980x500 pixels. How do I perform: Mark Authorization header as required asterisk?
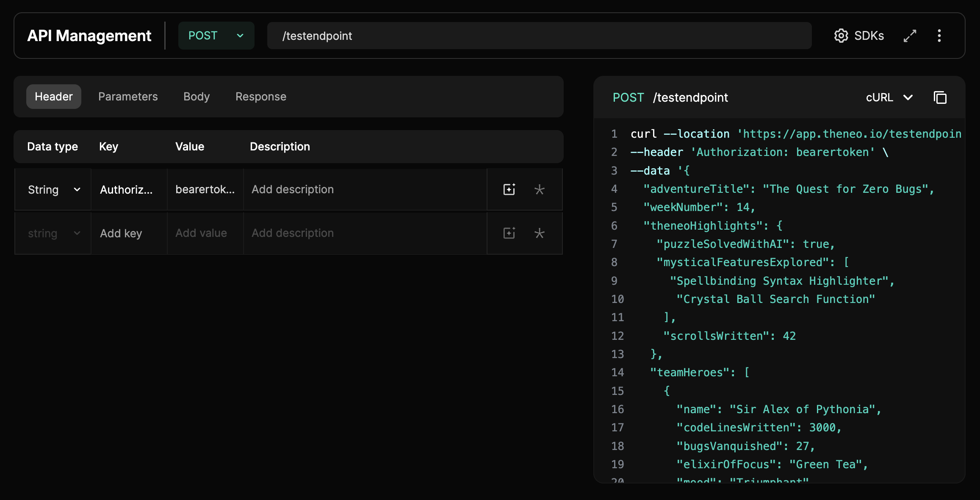[539, 189]
